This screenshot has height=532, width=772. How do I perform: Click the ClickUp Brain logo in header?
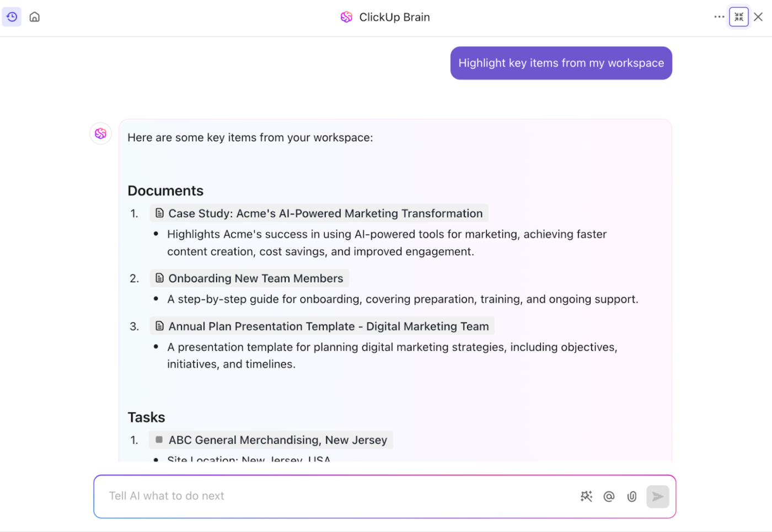click(x=346, y=17)
